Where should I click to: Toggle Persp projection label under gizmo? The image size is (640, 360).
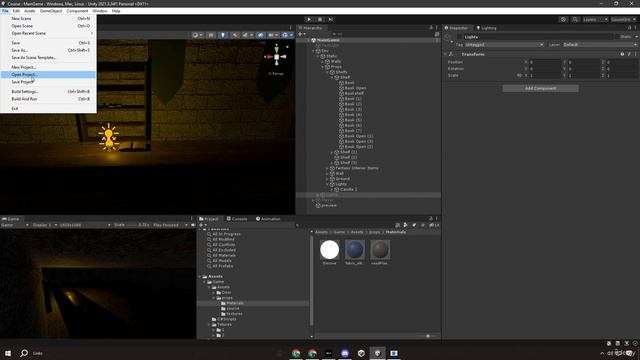[x=276, y=73]
